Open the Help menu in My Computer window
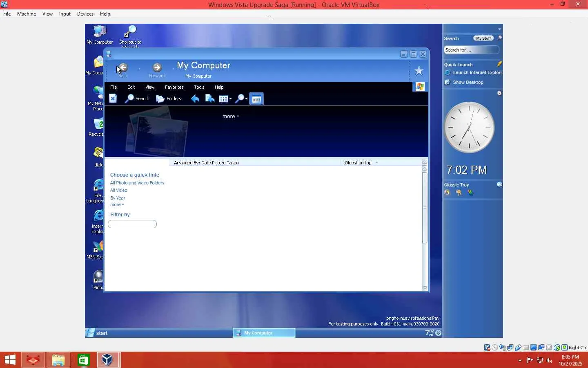Image resolution: width=588 pixels, height=368 pixels. point(219,87)
